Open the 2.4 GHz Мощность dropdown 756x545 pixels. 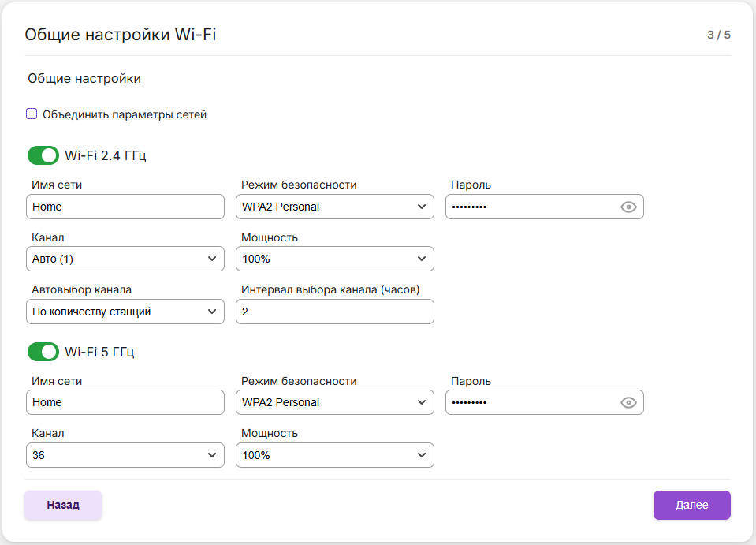(334, 259)
